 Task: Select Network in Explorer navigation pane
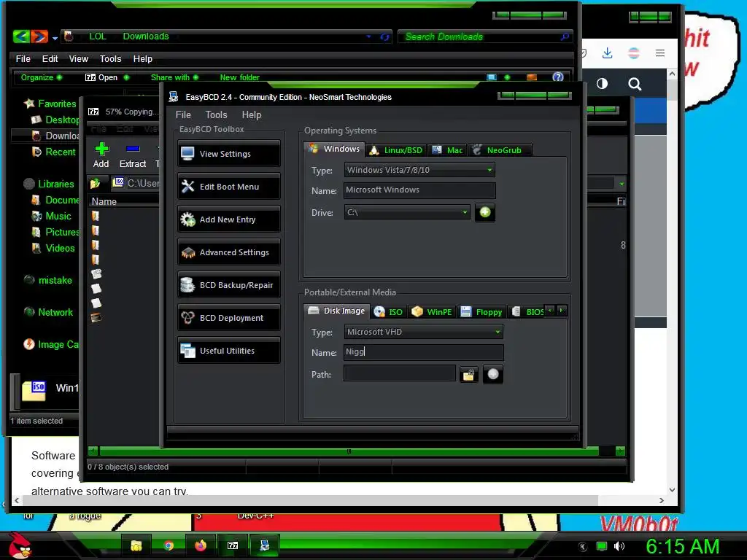[49, 312]
